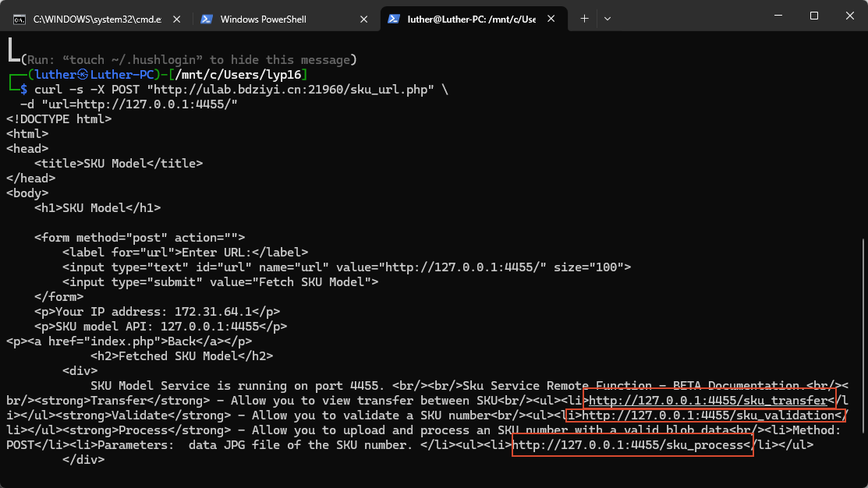Viewport: 868px width, 488px height.
Task: Open the sku_process URL link
Action: coord(629,445)
